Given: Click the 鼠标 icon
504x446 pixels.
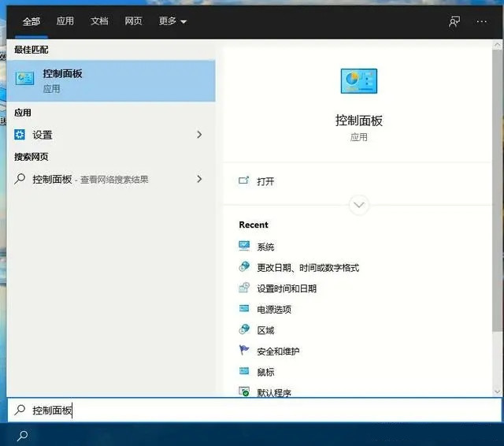Looking at the screenshot, I should pos(244,371).
